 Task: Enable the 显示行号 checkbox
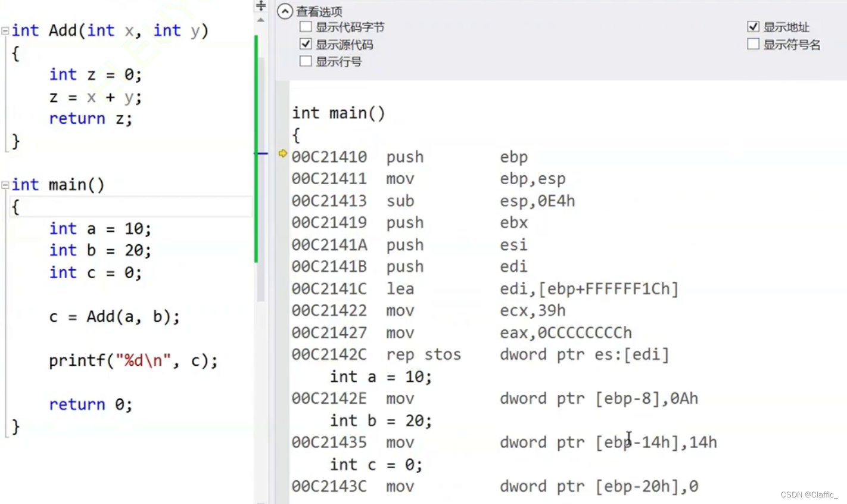(306, 61)
